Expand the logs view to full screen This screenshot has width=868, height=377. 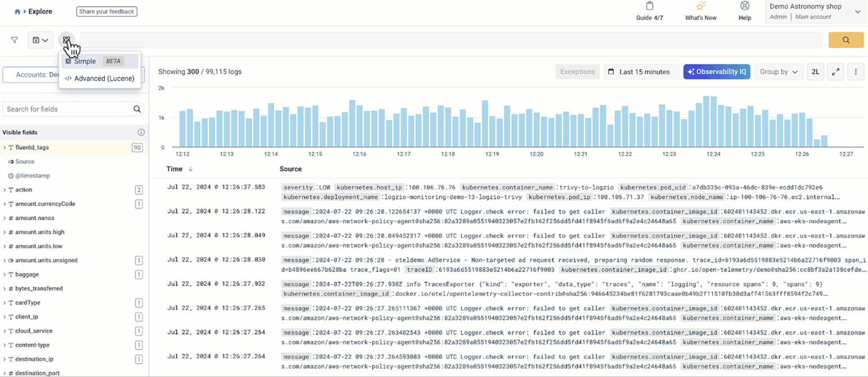coord(835,72)
